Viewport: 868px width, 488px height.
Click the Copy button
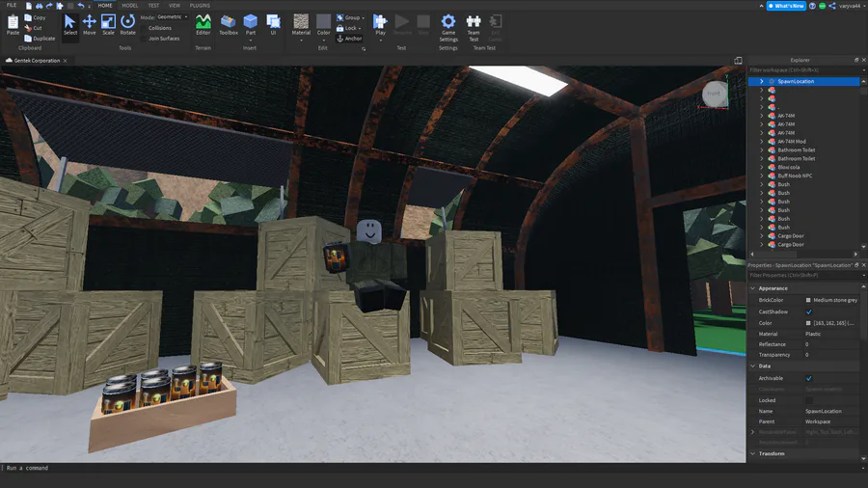36,17
